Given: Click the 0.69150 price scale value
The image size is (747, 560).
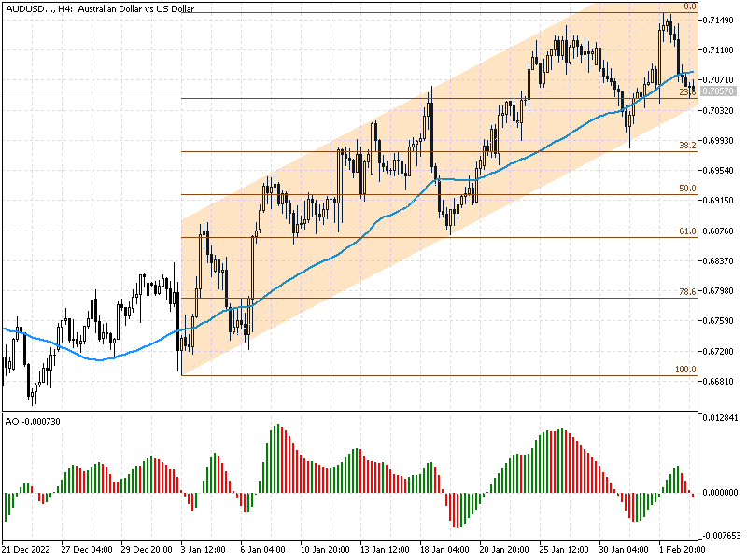Looking at the screenshot, I should (718, 201).
